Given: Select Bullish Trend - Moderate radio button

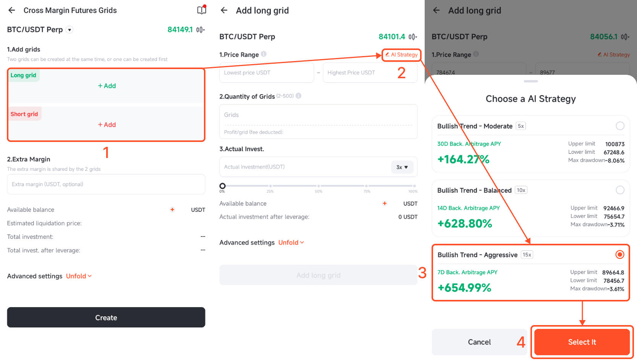Looking at the screenshot, I should (x=620, y=126).
